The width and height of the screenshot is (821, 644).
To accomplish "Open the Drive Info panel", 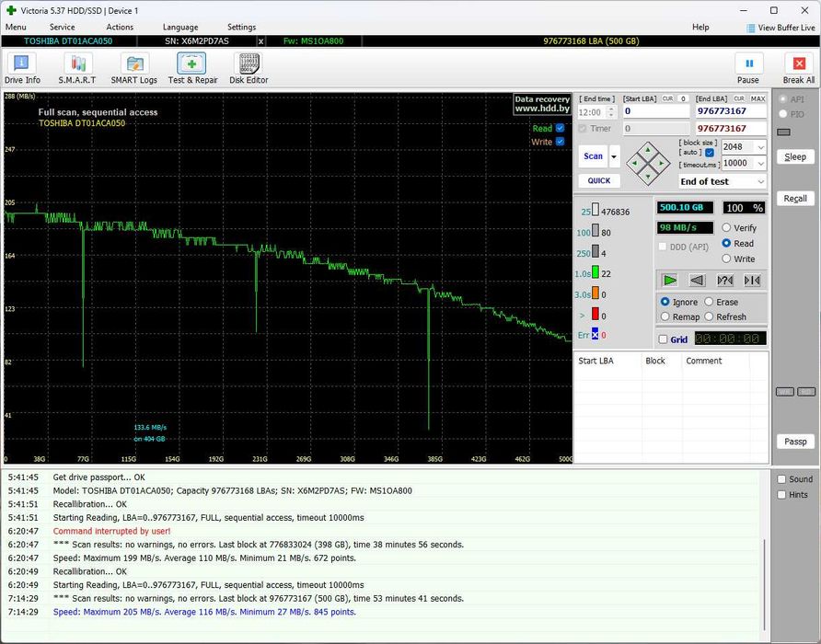I will tap(22, 63).
